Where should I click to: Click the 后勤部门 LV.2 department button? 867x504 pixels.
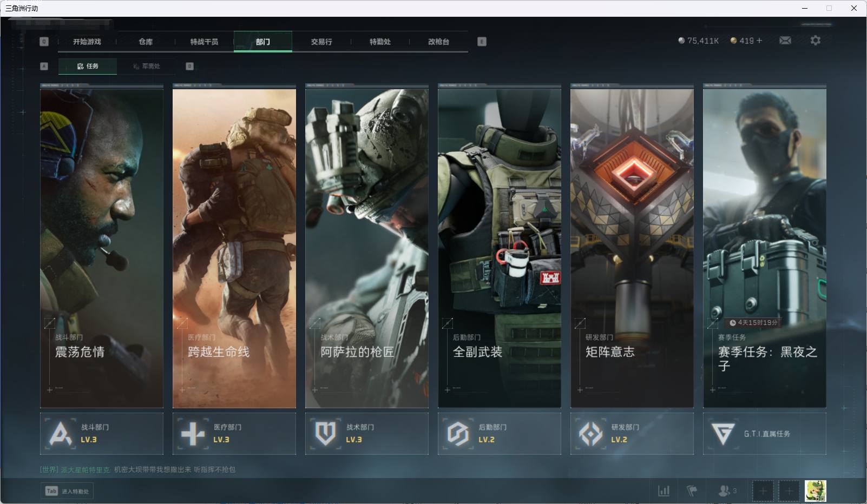(500, 434)
